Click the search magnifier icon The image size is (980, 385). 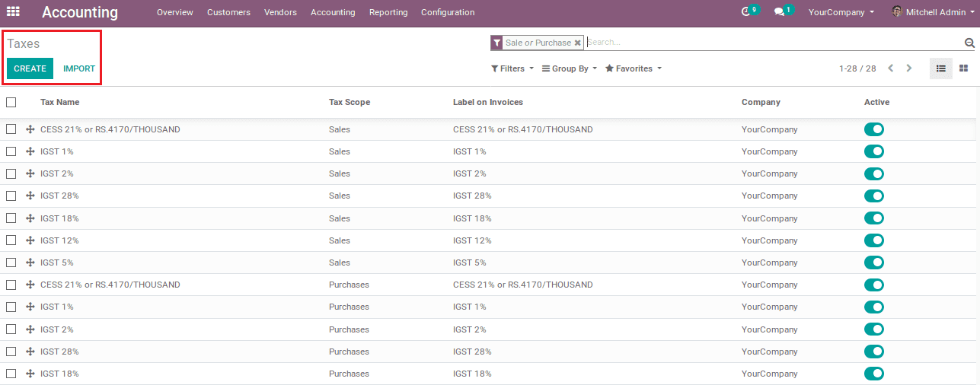(969, 43)
